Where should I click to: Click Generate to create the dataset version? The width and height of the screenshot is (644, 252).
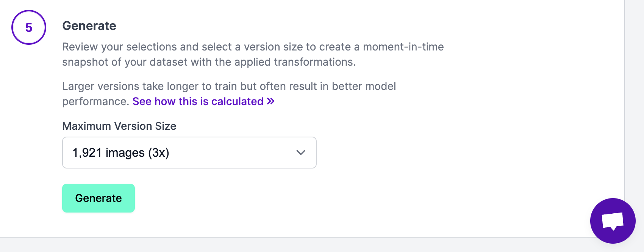coord(98,198)
